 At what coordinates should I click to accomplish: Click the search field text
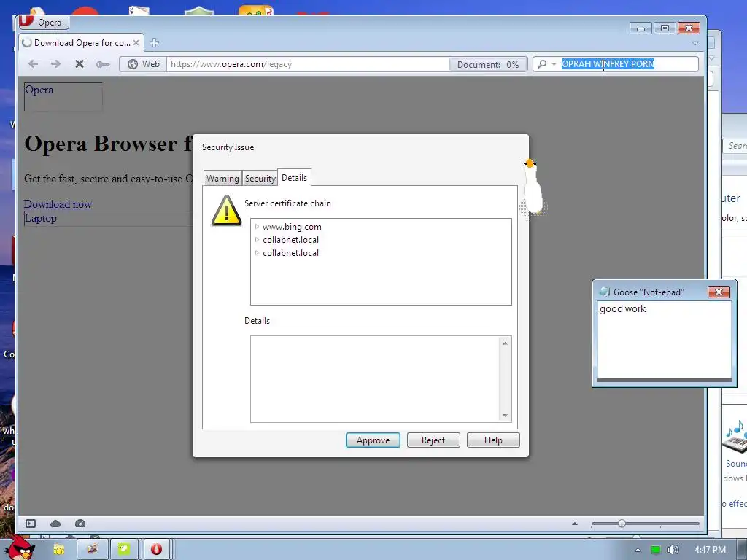point(608,64)
